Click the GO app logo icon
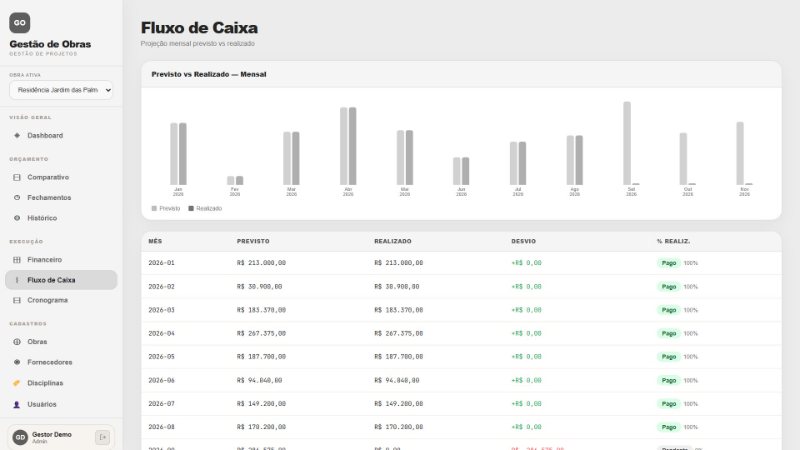Image resolution: width=800 pixels, height=450 pixels. tap(19, 23)
